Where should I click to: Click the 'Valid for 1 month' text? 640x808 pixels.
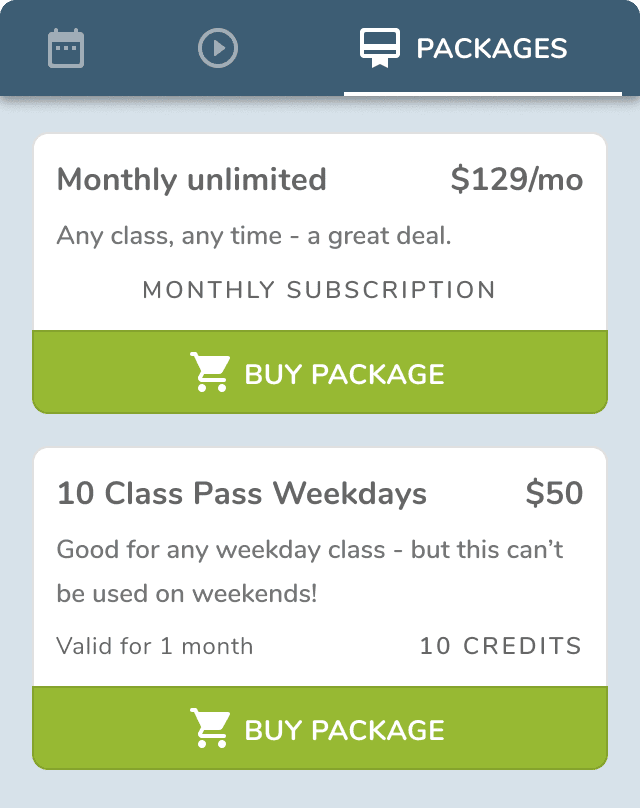point(155,646)
